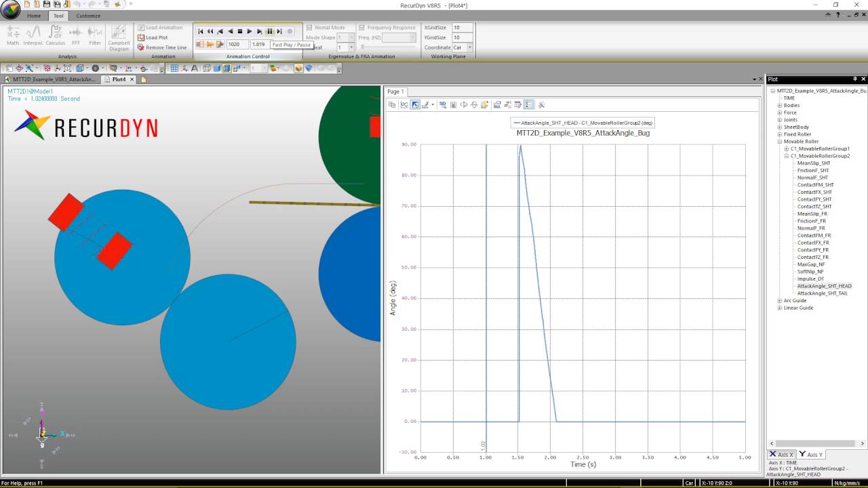Expand the Arc Guide tree node
This screenshot has height=488, width=868.
pyautogui.click(x=780, y=300)
